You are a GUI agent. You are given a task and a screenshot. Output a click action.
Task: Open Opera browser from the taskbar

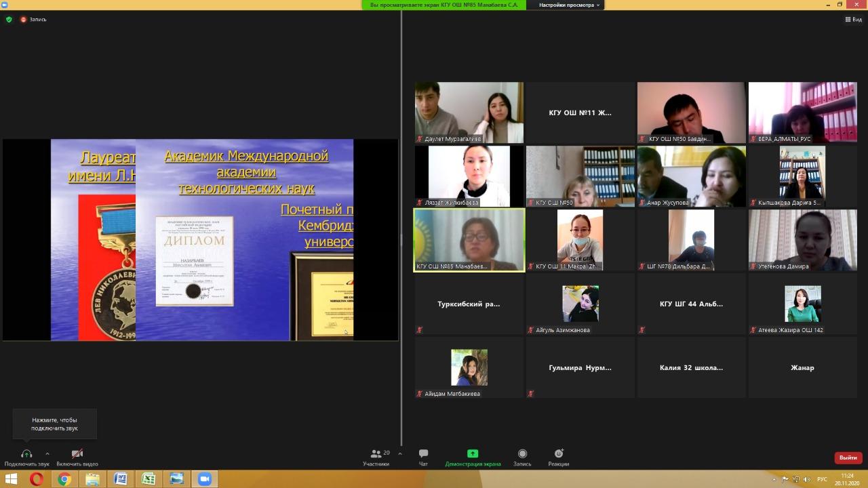[x=37, y=479]
